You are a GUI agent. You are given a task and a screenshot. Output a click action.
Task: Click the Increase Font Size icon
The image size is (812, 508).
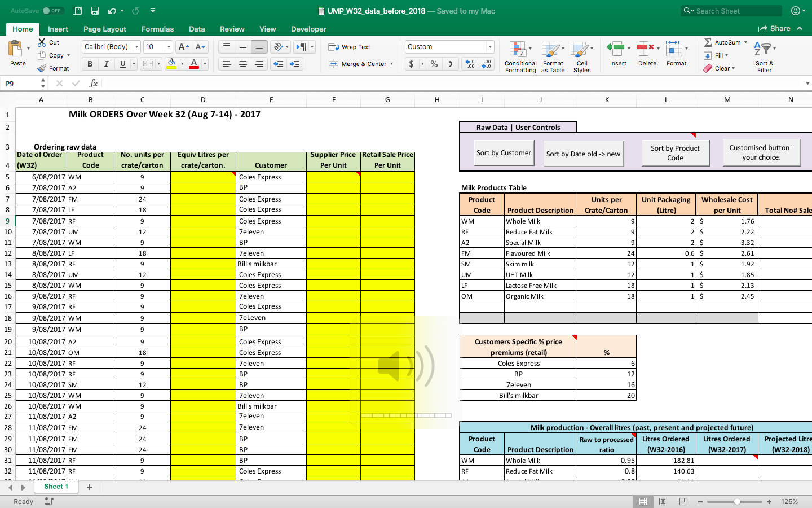(183, 47)
